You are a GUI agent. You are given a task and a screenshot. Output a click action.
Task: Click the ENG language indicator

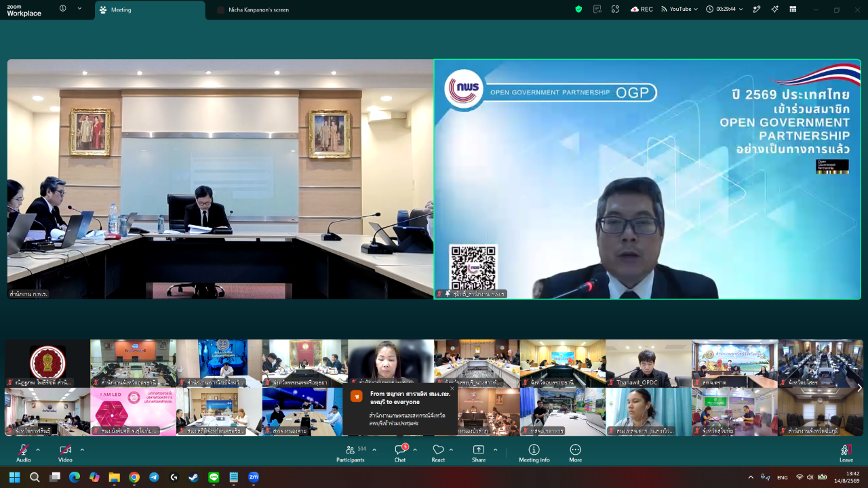[783, 477]
